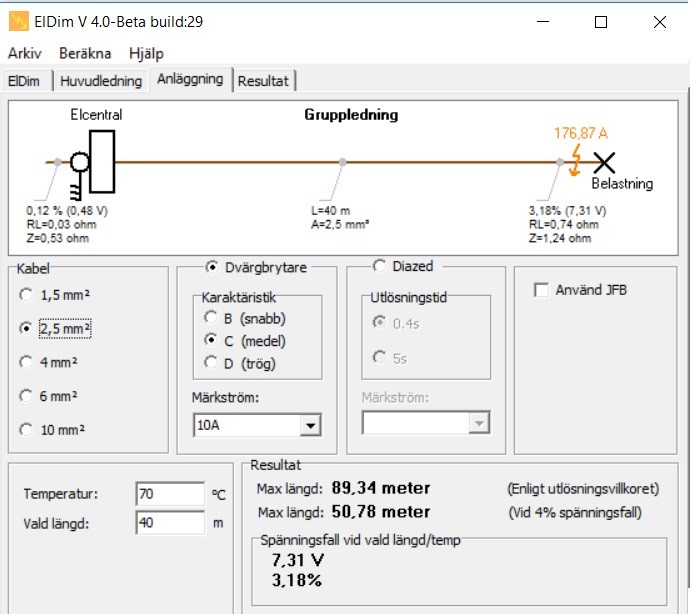The image size is (692, 614).
Task: Choose characteristic D (trög)
Action: [210, 362]
